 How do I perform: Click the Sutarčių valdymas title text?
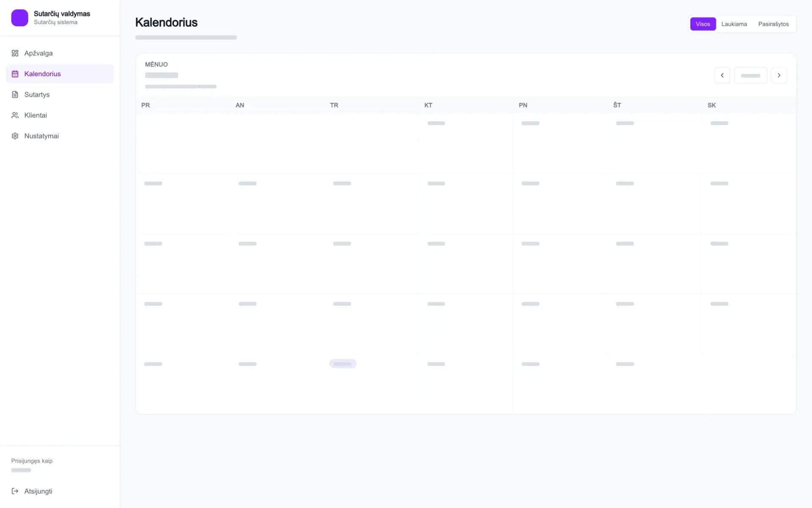pyautogui.click(x=62, y=14)
